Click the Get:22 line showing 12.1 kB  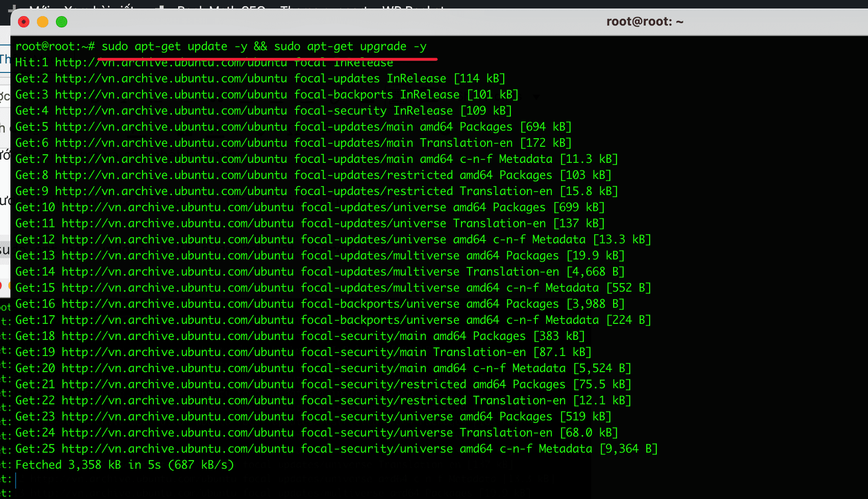pyautogui.click(x=323, y=401)
